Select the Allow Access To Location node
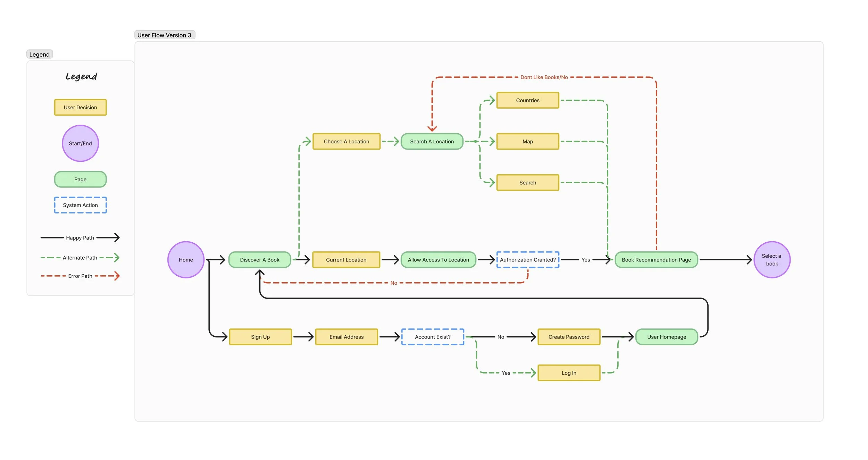868x460 pixels. click(x=438, y=260)
